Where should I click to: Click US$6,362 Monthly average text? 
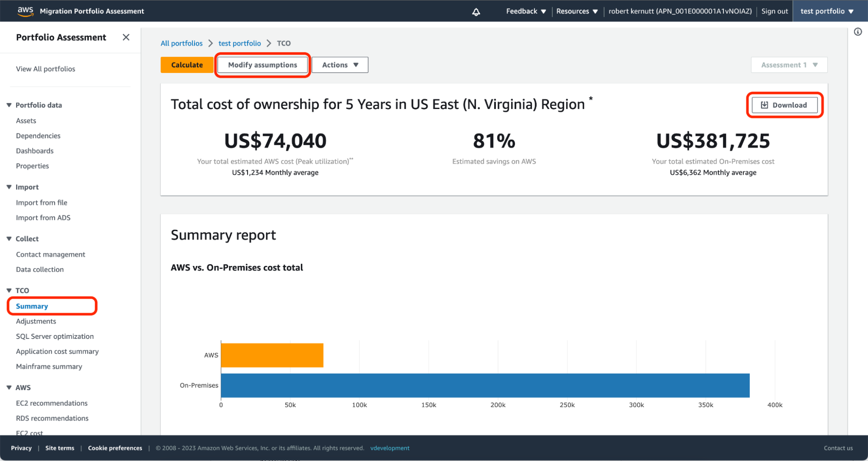pyautogui.click(x=713, y=173)
